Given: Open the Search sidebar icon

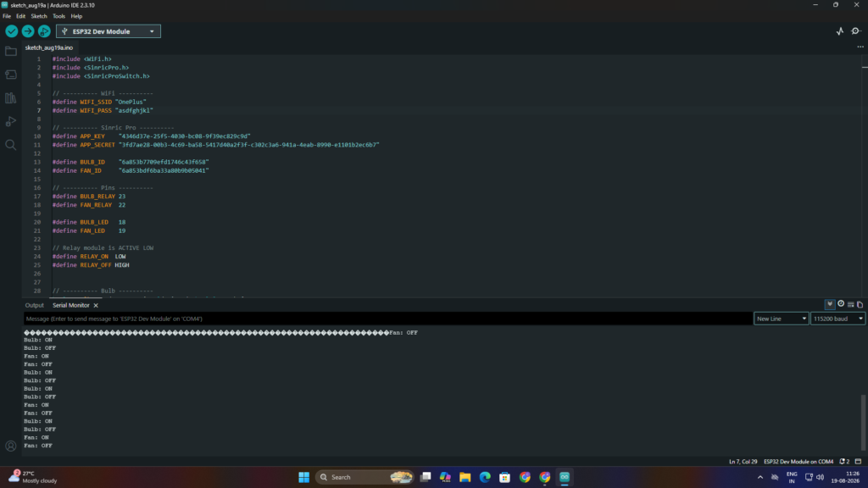Looking at the screenshot, I should 10,145.
